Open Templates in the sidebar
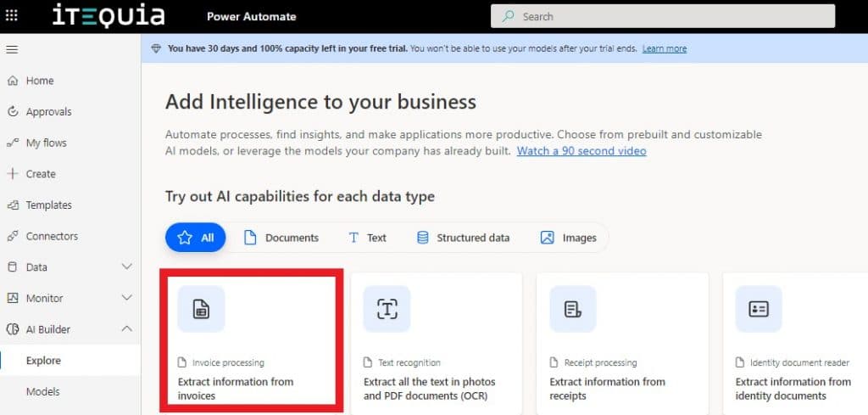Viewport: 868px width, 415px height. (x=70, y=205)
